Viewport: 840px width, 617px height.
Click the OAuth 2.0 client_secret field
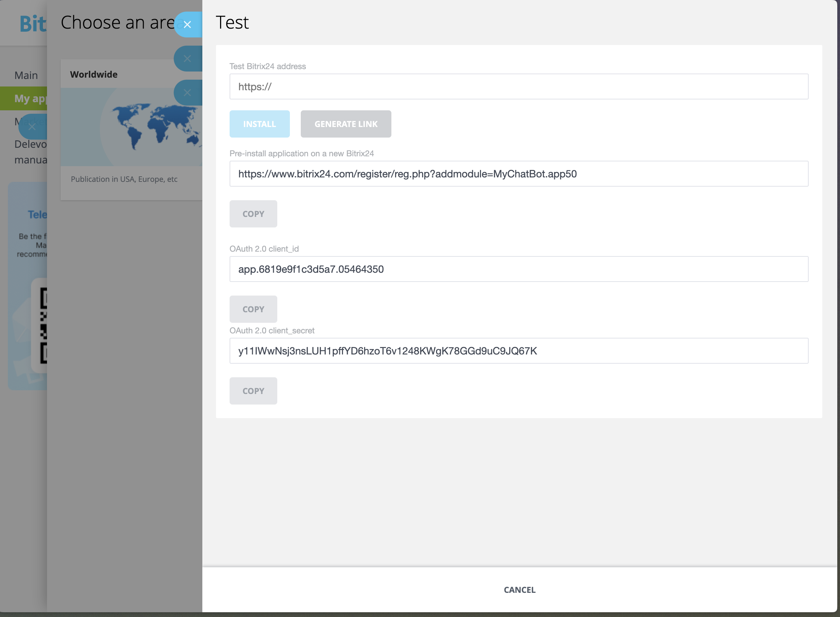[x=518, y=351]
